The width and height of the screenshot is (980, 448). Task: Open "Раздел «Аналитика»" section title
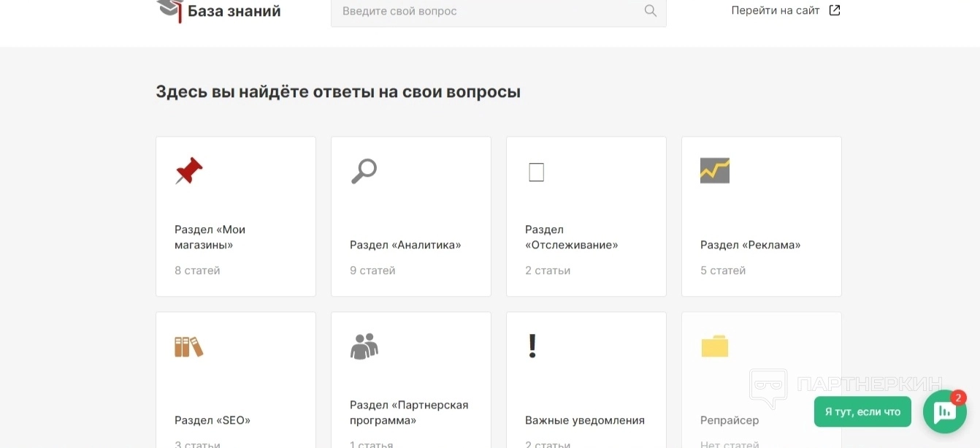coord(405,245)
